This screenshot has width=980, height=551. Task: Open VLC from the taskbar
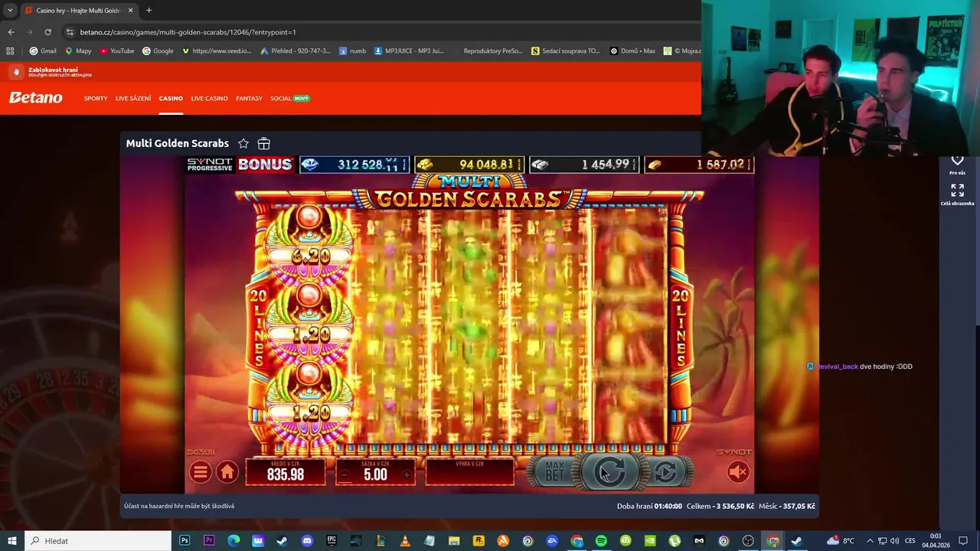405,540
